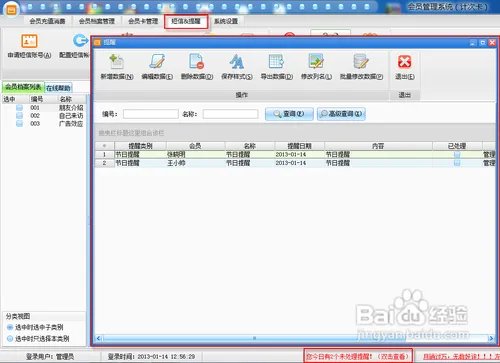Open 编辑数据(E) edit data tool
Image resolution: width=500 pixels, height=363 pixels.
tap(157, 62)
